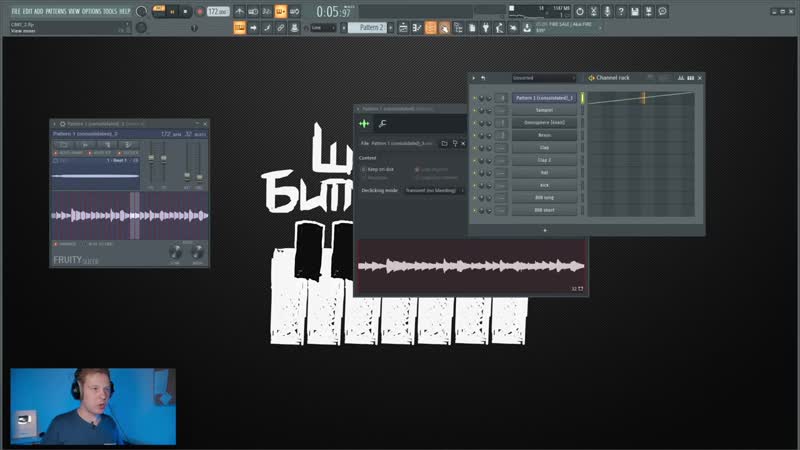Open the Channel rack step graph editor icon
Image resolution: width=800 pixels, height=450 pixels.
coord(680,77)
